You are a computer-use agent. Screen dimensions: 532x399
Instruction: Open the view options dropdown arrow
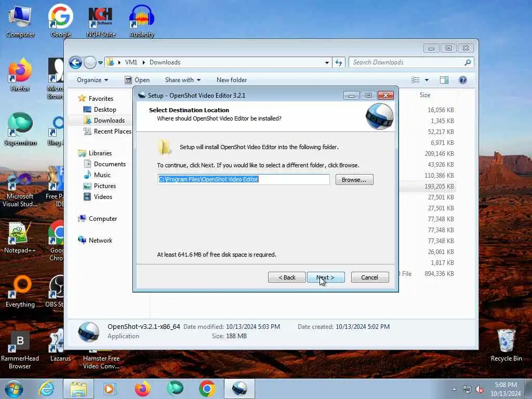427,80
